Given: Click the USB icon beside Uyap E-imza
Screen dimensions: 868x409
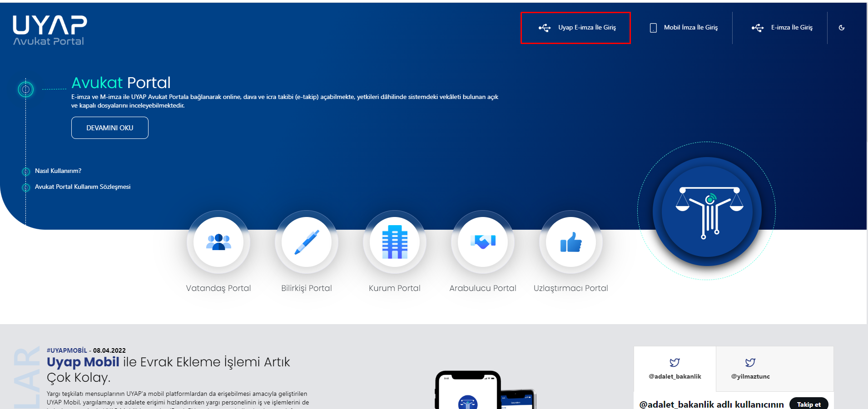Looking at the screenshot, I should tap(545, 28).
